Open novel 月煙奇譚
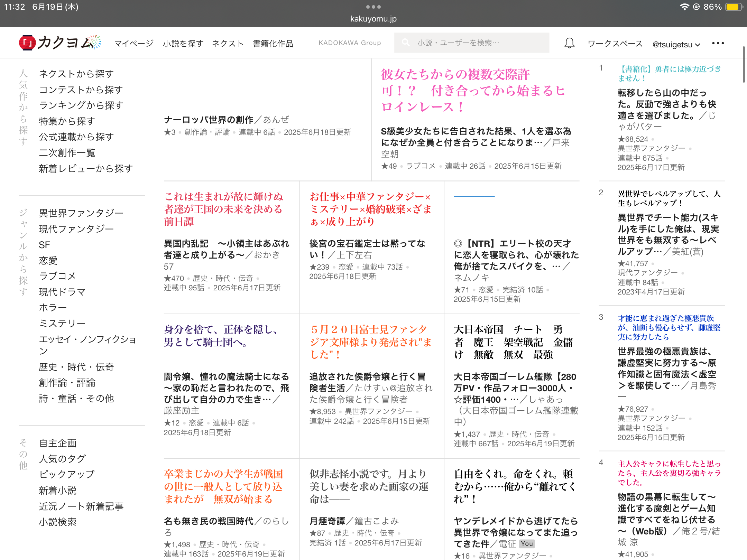The image size is (747, 560). click(x=327, y=521)
